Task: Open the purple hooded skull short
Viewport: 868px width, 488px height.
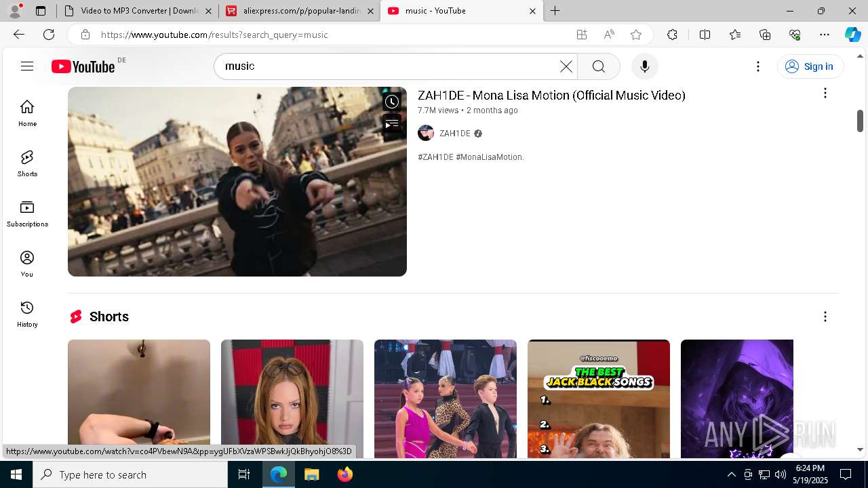Action: click(737, 399)
